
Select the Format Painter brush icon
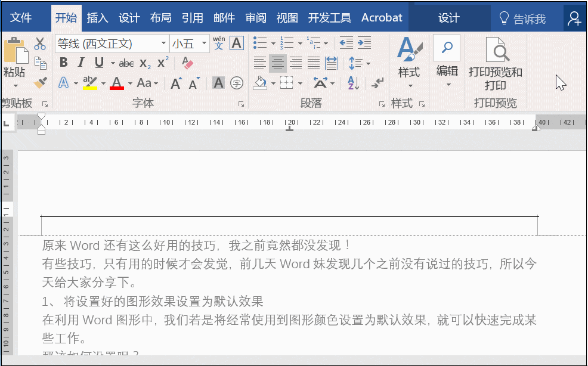tap(40, 82)
